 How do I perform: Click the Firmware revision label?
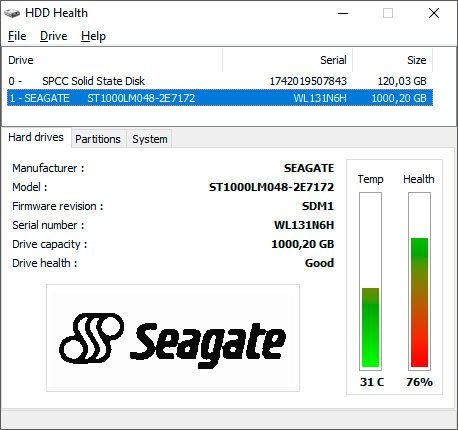pos(58,206)
